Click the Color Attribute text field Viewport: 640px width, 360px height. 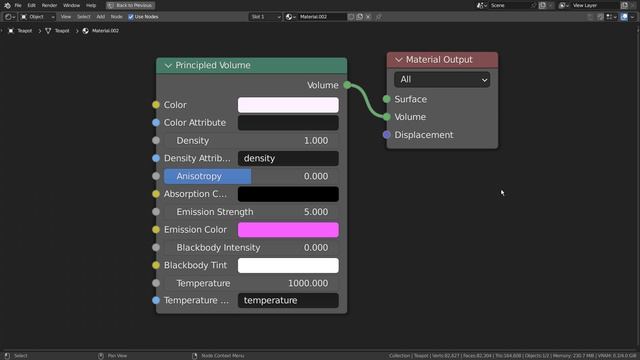(288, 123)
